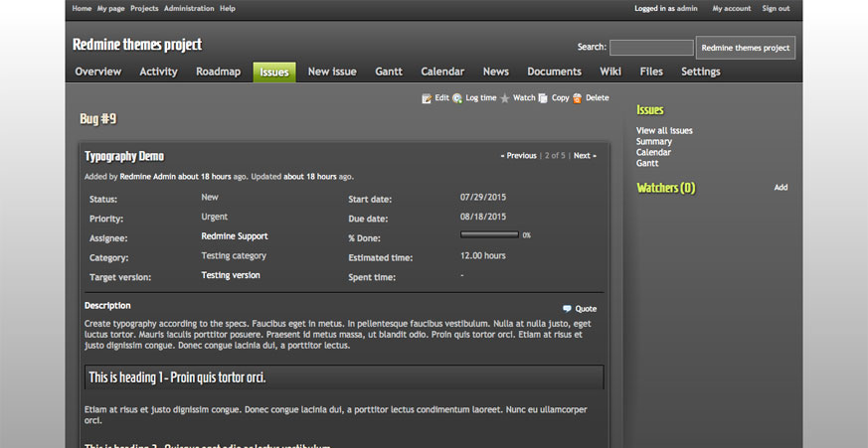Click the % Done progress bar

pos(489,235)
